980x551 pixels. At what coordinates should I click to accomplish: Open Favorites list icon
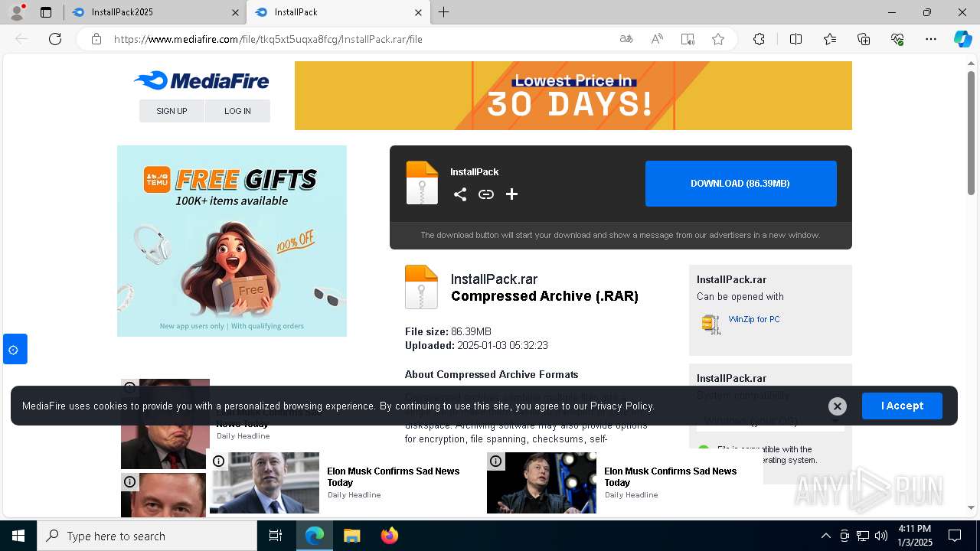click(x=830, y=39)
